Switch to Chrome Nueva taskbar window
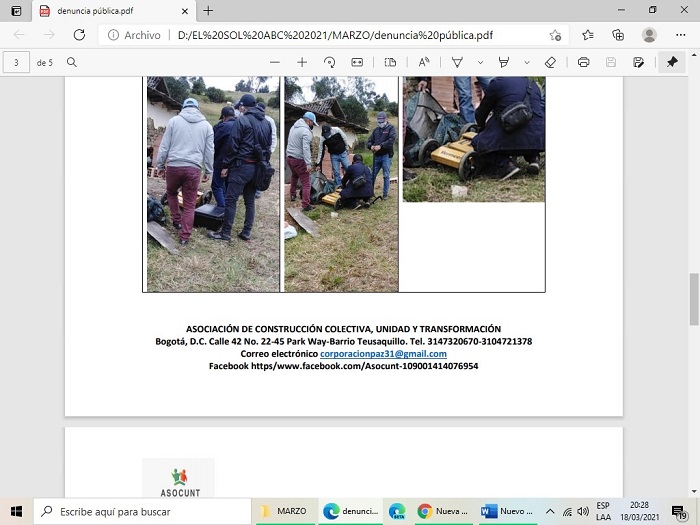The width and height of the screenshot is (700, 525). click(442, 512)
